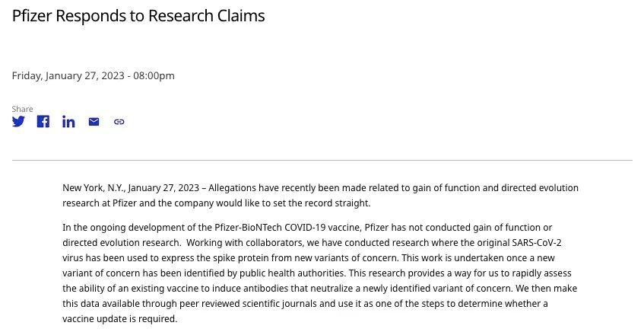This screenshot has width=644, height=332.
Task: Click the phrase 'Working with collaborators'
Action: click(x=249, y=242)
